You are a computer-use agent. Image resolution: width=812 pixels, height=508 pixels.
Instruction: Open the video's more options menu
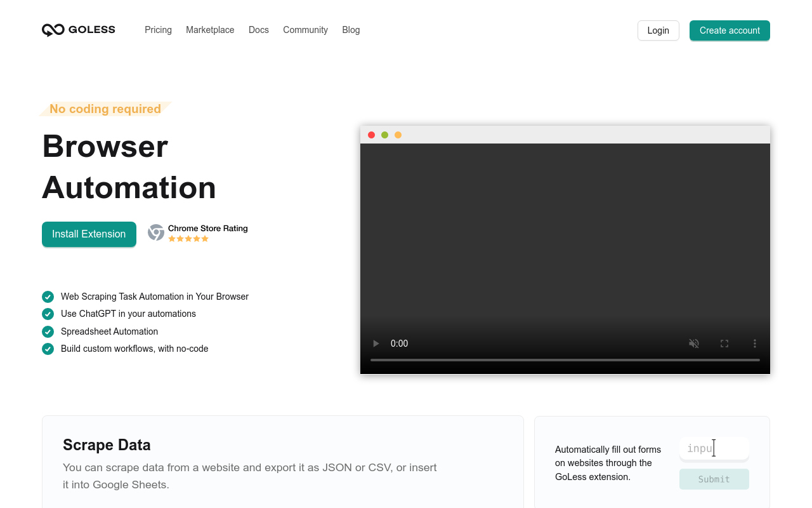(x=755, y=344)
